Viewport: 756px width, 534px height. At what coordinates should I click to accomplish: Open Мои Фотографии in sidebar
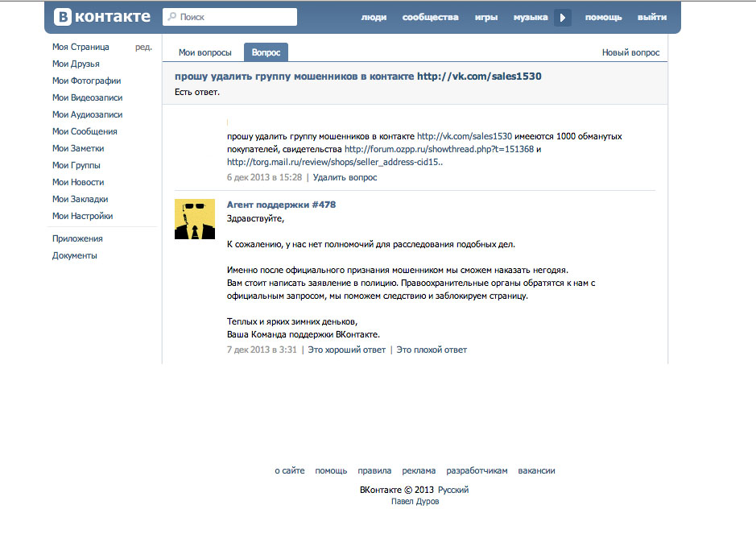pyautogui.click(x=86, y=81)
